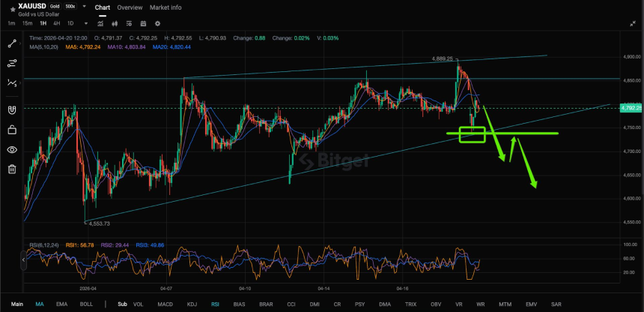Open the XAUUSD symbol dropdown arrow
The width and height of the screenshot is (644, 312).
point(84,7)
